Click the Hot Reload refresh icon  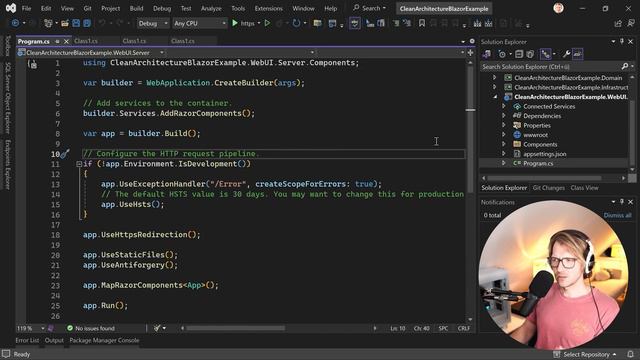[296, 23]
